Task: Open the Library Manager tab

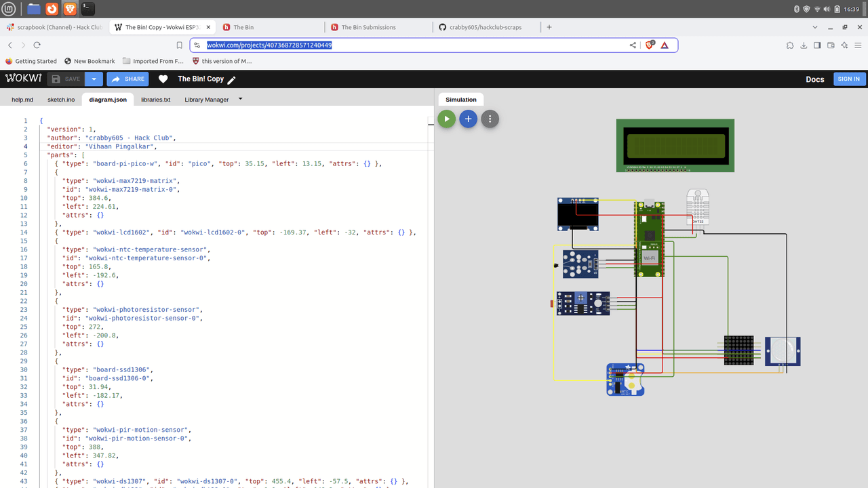Action: point(206,100)
